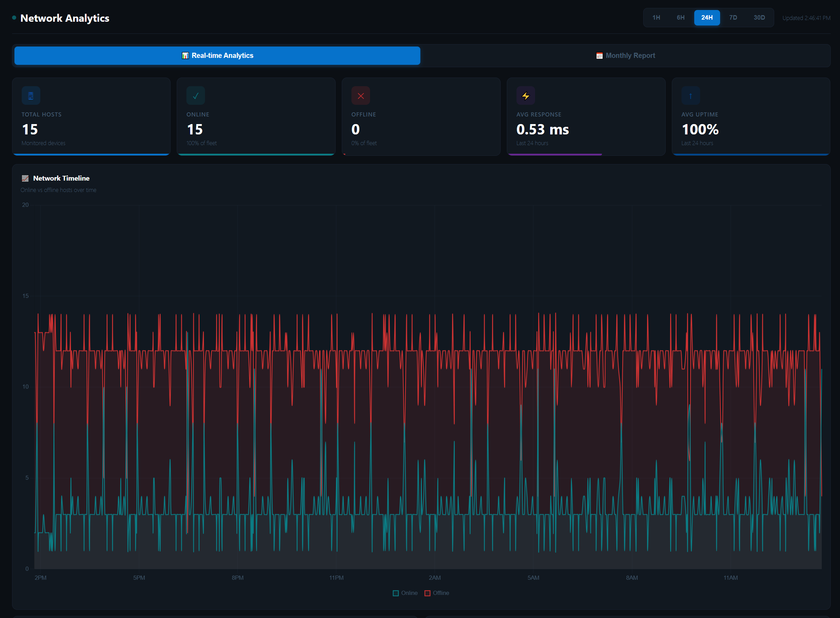Click the OFFLINE card label

363,114
